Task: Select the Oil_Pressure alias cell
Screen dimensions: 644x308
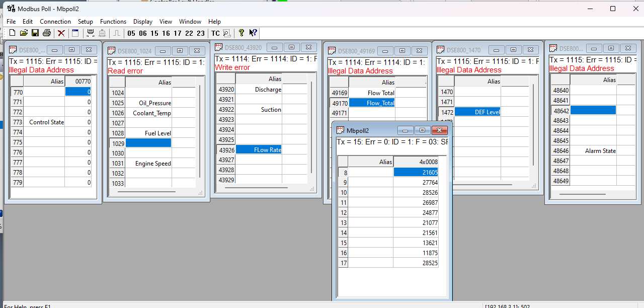Action: coord(148,103)
